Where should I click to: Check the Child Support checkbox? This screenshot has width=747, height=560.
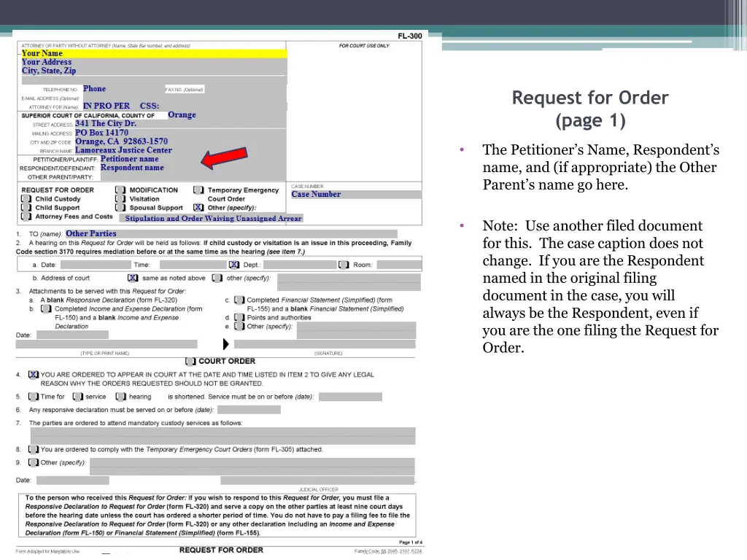click(26, 208)
